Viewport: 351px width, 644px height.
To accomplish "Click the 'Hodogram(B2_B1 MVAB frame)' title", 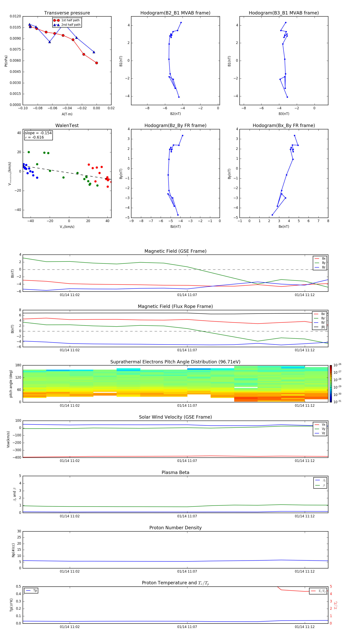I will click(175, 13).
